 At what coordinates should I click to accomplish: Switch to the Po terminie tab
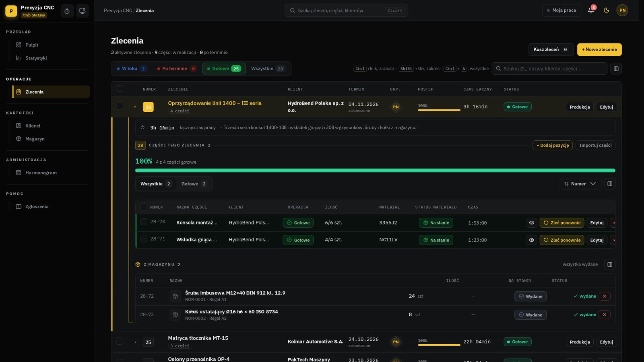(x=177, y=69)
